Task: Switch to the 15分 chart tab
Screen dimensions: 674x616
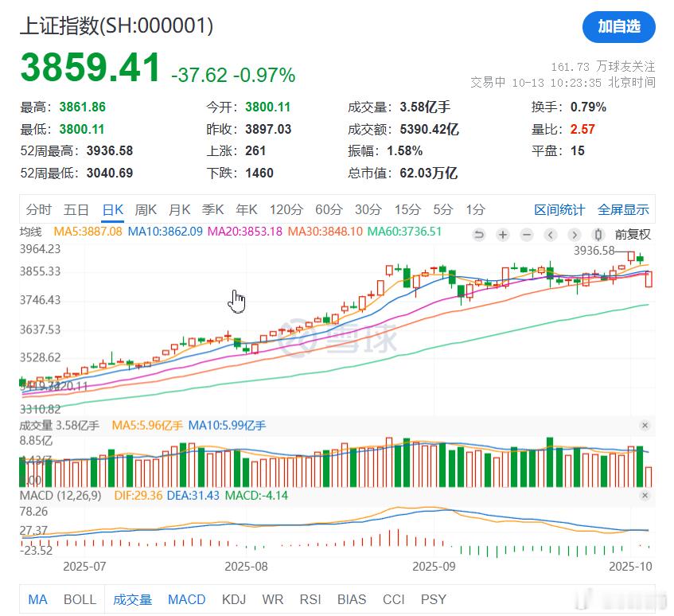Action: (407, 210)
